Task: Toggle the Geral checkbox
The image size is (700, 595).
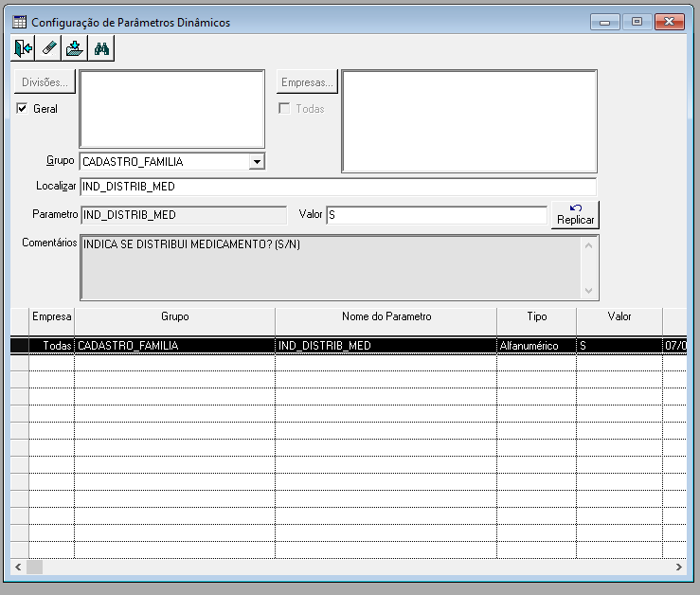Action: (x=22, y=108)
